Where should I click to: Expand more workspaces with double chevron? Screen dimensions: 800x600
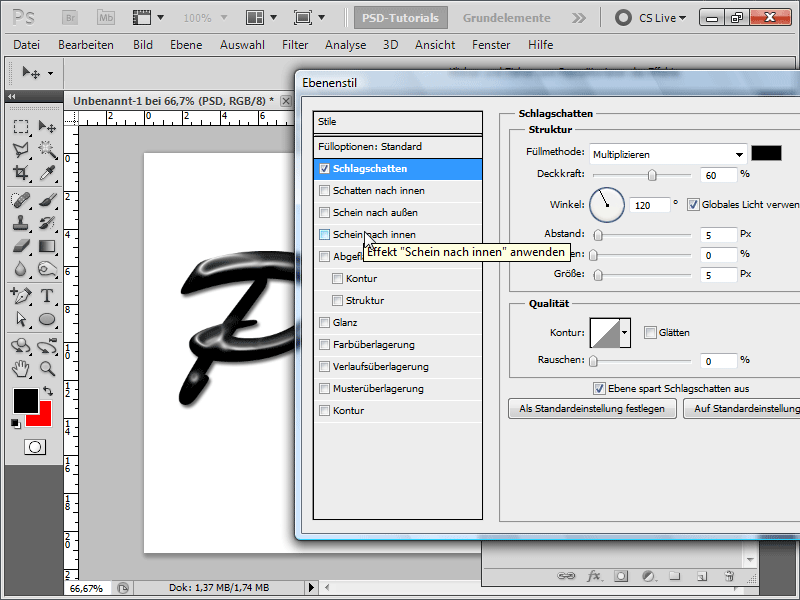pos(579,18)
